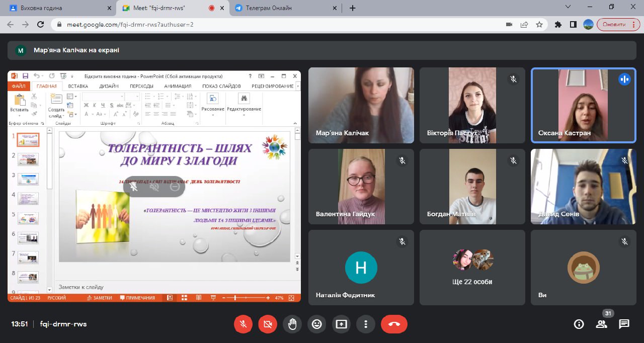Click Наталія Федитник avatar tile
This screenshot has height=343, width=644.
361,268
